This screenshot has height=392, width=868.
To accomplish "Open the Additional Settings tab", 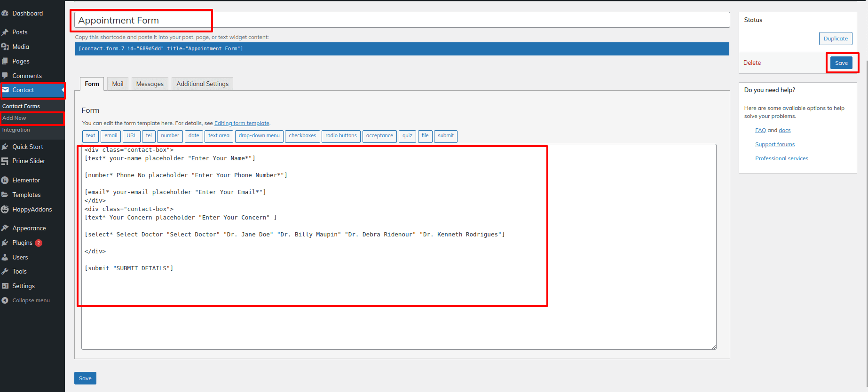I will point(202,84).
